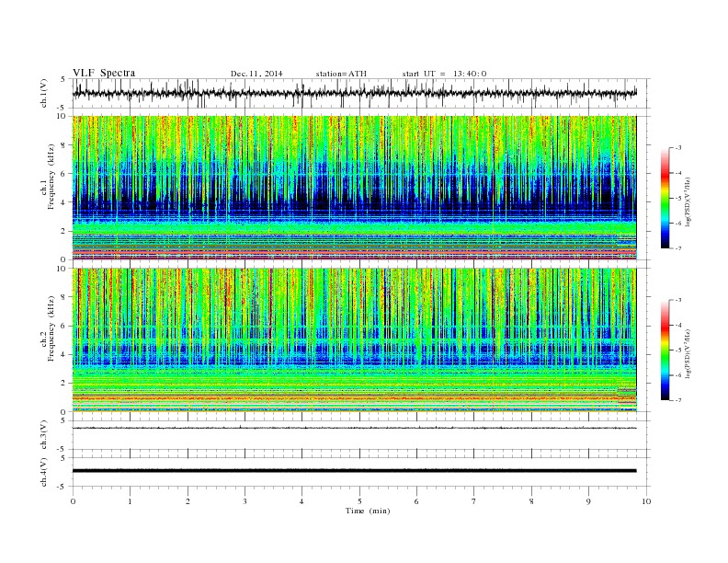Screen dimensions: 728x563
Task: Click the ch.1 spectrogram color scale bar
Action: [x=665, y=199]
